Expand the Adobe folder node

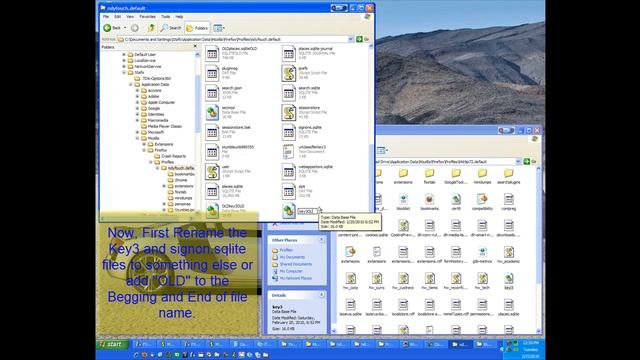click(137, 96)
